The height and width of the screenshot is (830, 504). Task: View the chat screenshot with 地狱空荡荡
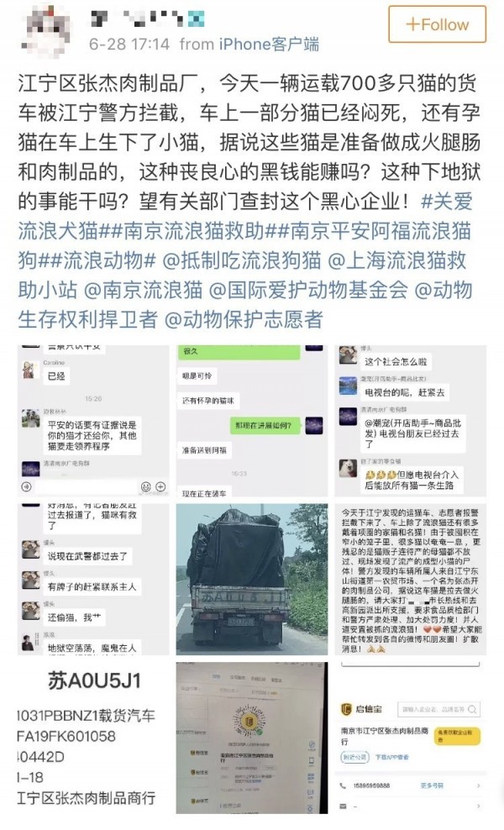point(93,579)
